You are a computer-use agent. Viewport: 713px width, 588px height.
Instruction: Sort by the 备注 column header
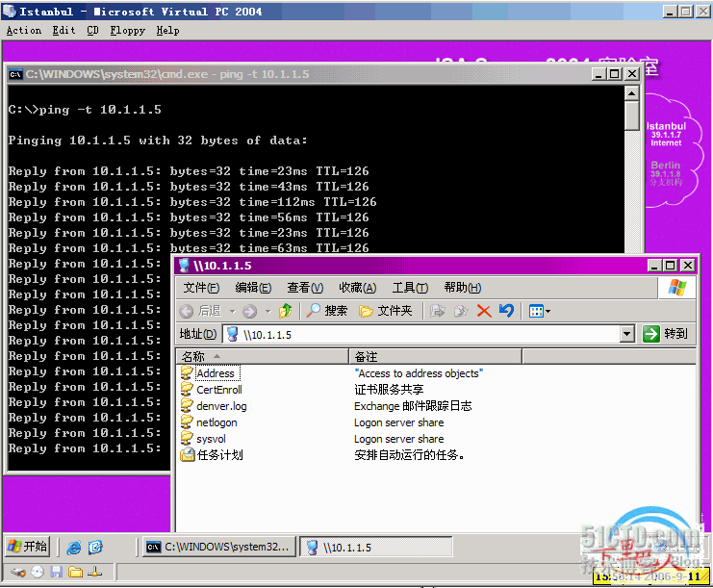[436, 356]
